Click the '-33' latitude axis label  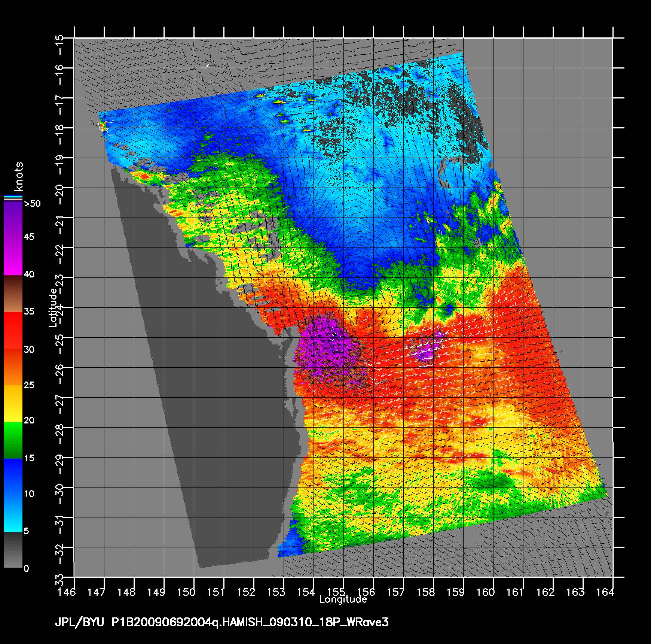pos(60,584)
